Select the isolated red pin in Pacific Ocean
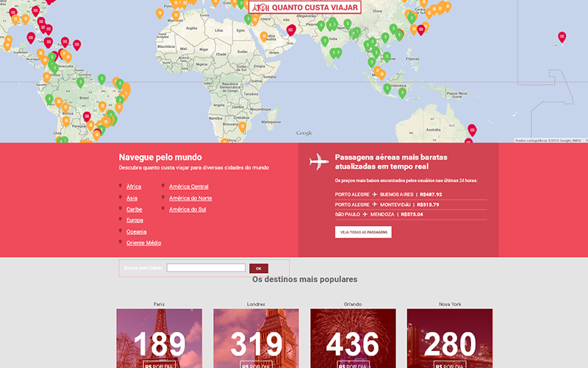Image resolution: width=588 pixels, height=368 pixels. click(562, 36)
